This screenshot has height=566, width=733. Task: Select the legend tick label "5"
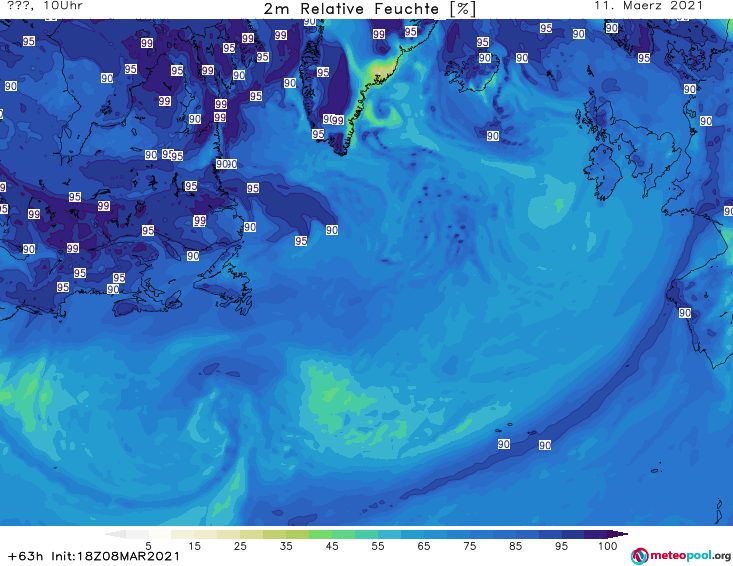(x=148, y=546)
